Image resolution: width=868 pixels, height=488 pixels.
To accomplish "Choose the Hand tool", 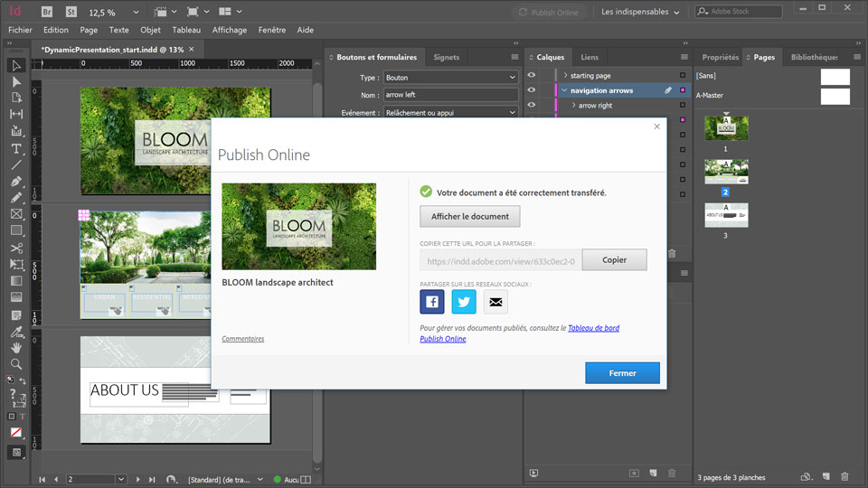I will (x=16, y=348).
